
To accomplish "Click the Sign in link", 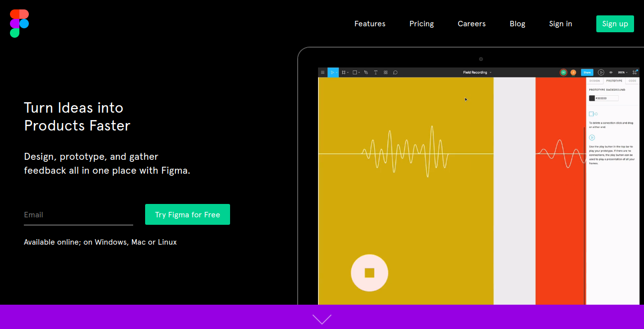I will tap(561, 24).
